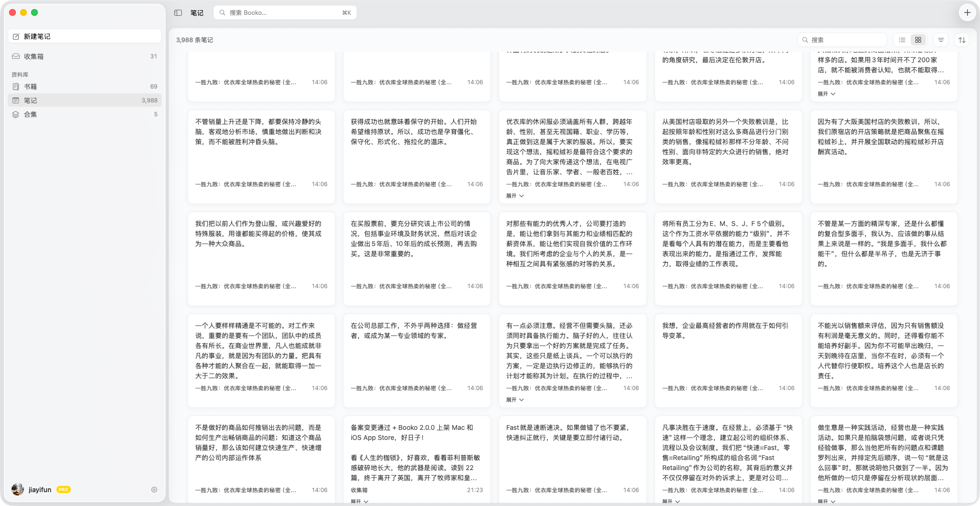The width and height of the screenshot is (980, 506).
Task: Open the note about Booko 2.0.0 上架
Action: 417,460
